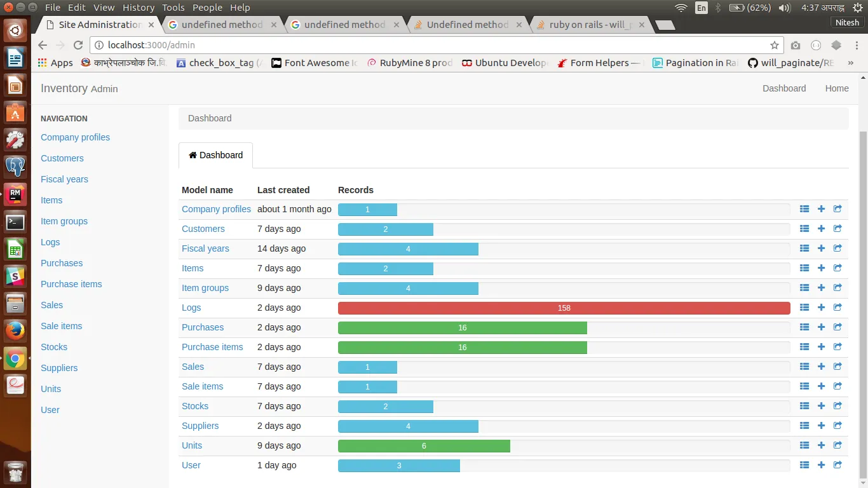This screenshot has width=868, height=488.
Task: Plus icon in User row
Action: (x=821, y=465)
